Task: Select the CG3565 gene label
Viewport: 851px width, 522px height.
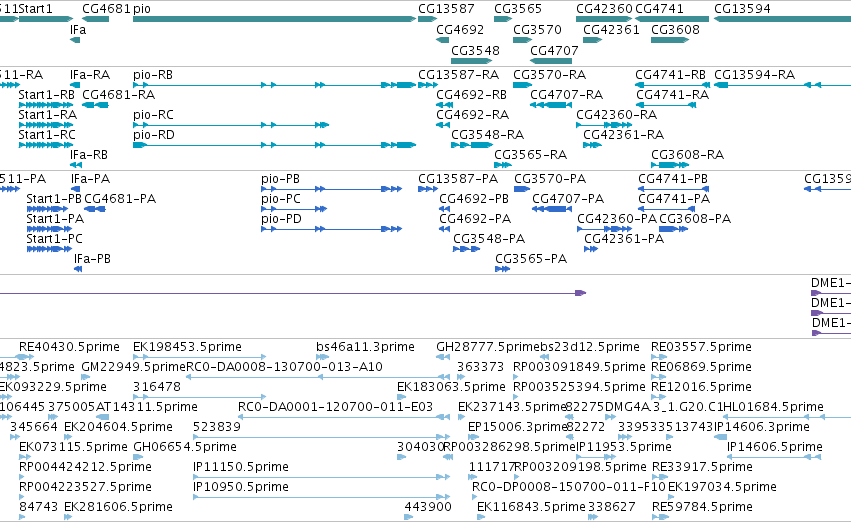Action: 518,9
